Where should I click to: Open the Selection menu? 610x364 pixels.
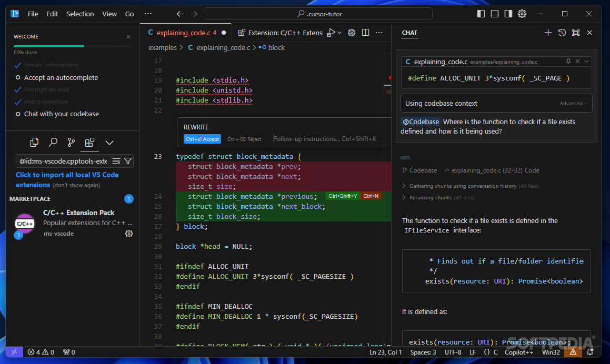[x=80, y=14]
